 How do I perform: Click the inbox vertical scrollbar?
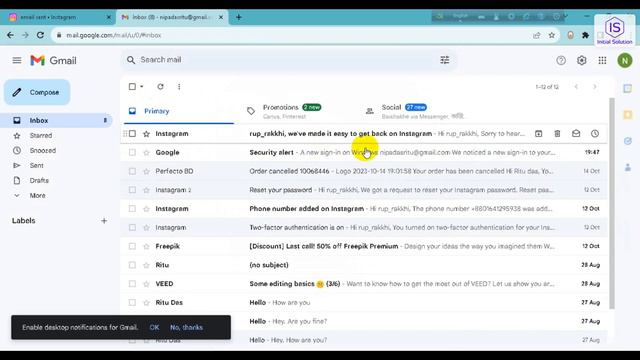pos(611,203)
